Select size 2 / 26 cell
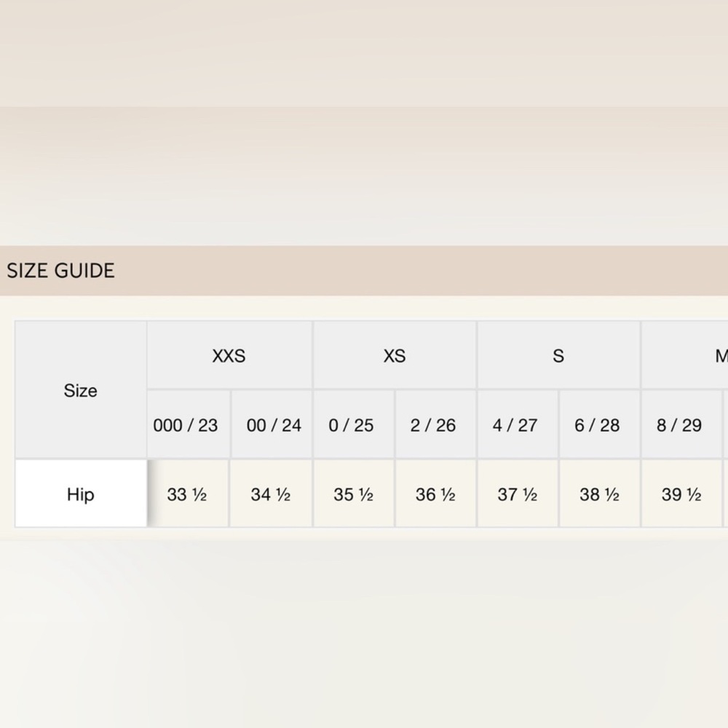This screenshot has width=728, height=728. [x=436, y=425]
